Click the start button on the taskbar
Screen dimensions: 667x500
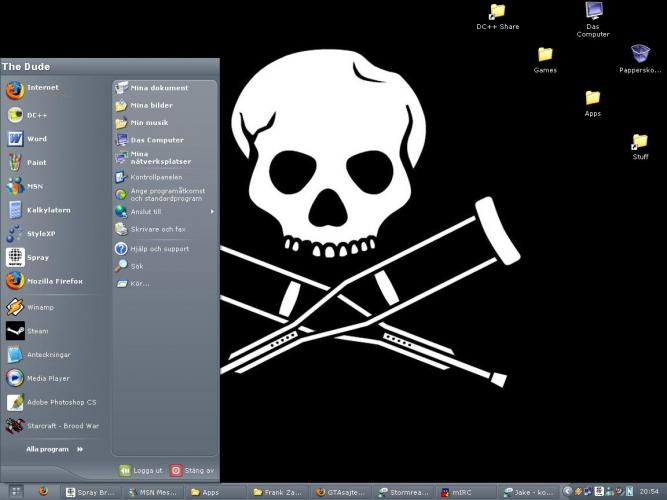click(x=16, y=492)
